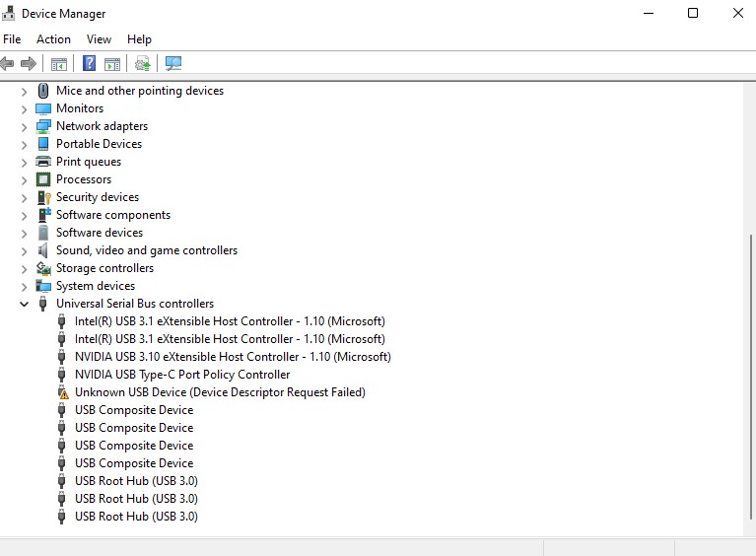Image resolution: width=756 pixels, height=556 pixels.
Task: Click the Back arrow in the toolbar
Action: (x=7, y=63)
